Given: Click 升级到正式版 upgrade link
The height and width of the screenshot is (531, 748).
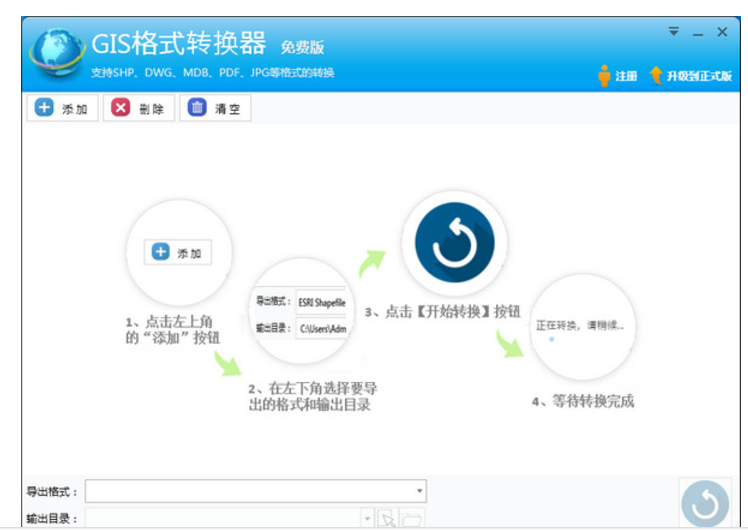Looking at the screenshot, I should click(698, 76).
